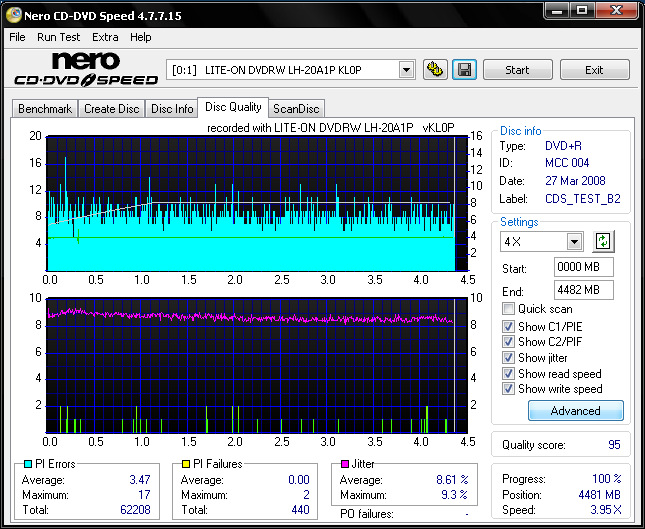Image resolution: width=645 pixels, height=529 pixels.
Task: Open the Run Test menu
Action: point(58,37)
